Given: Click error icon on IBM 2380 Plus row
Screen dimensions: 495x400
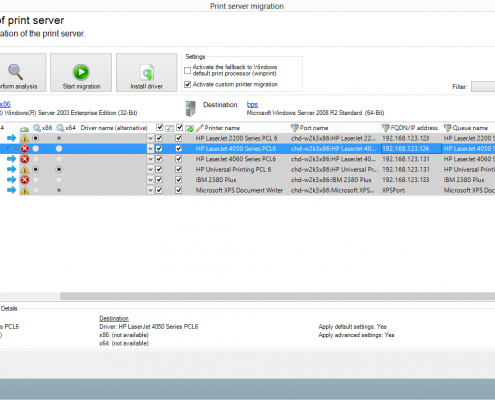Looking at the screenshot, I should click(x=25, y=180).
